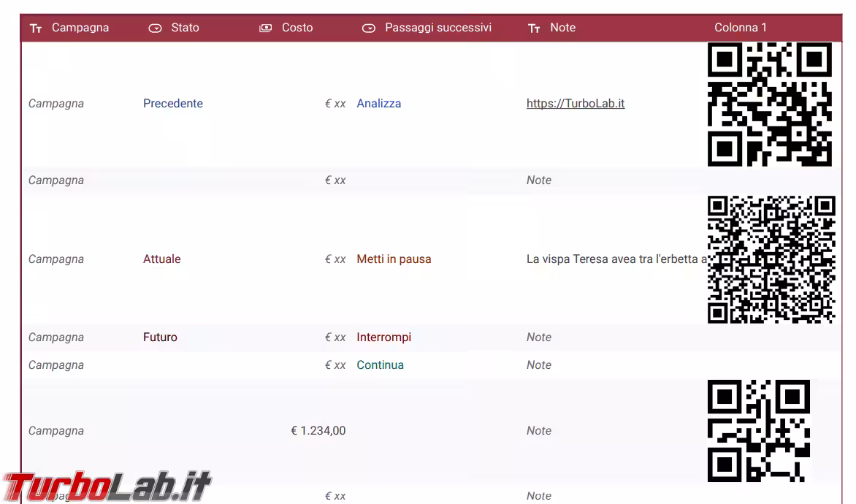Screen dimensions: 856x504
Task: Select the Campagna cell in the € 1.234,00 row
Action: [56, 431]
